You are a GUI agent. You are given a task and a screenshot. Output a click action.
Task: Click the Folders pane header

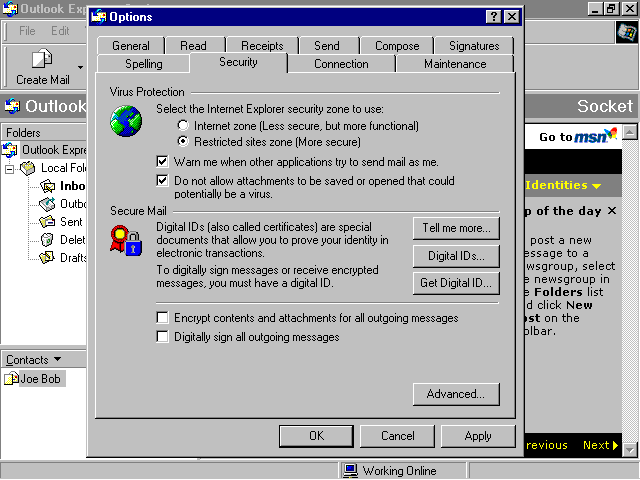tap(44, 133)
